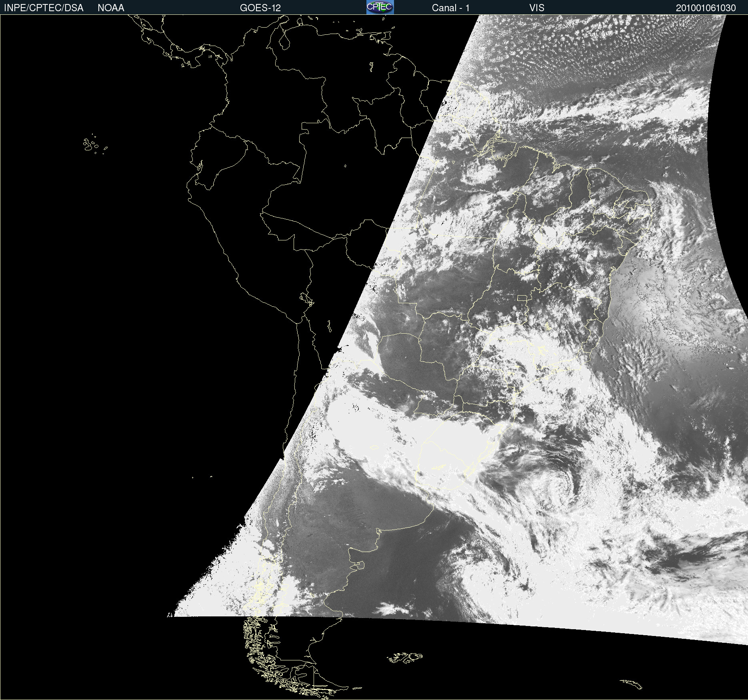Select the Canal - 1 label

click(451, 8)
